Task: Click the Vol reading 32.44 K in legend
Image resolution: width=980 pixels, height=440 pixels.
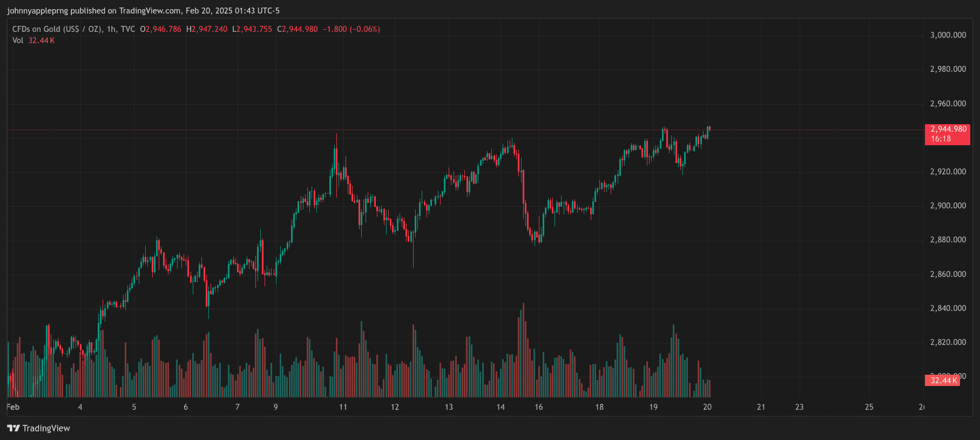Action: [x=42, y=40]
